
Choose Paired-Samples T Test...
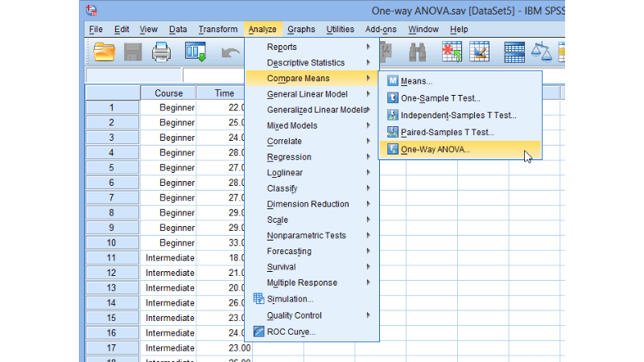460,132
